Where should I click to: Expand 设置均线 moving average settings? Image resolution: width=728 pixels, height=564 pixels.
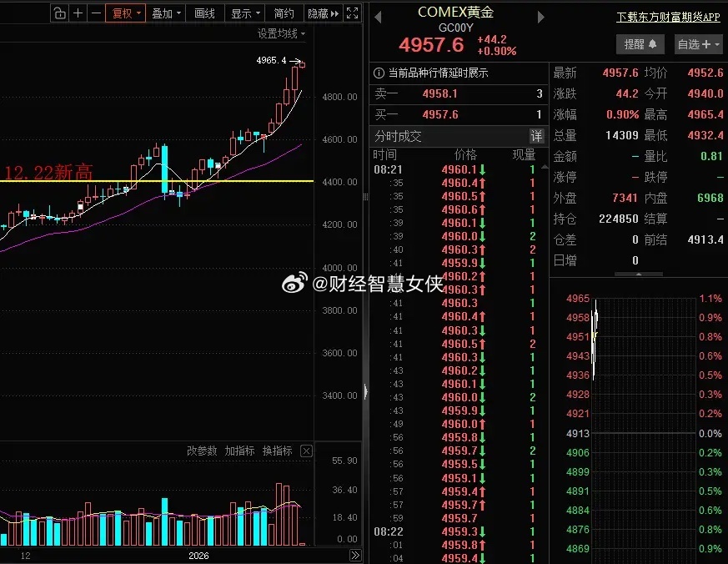[x=281, y=33]
